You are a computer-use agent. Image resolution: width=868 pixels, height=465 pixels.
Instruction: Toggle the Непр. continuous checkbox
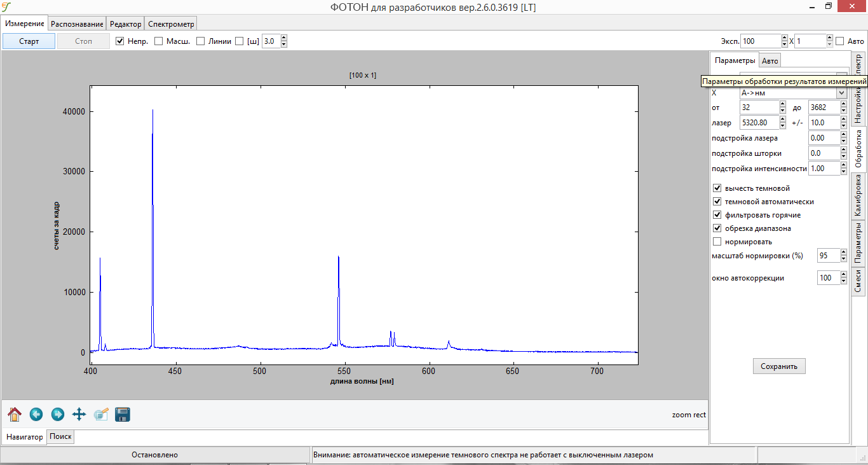120,41
